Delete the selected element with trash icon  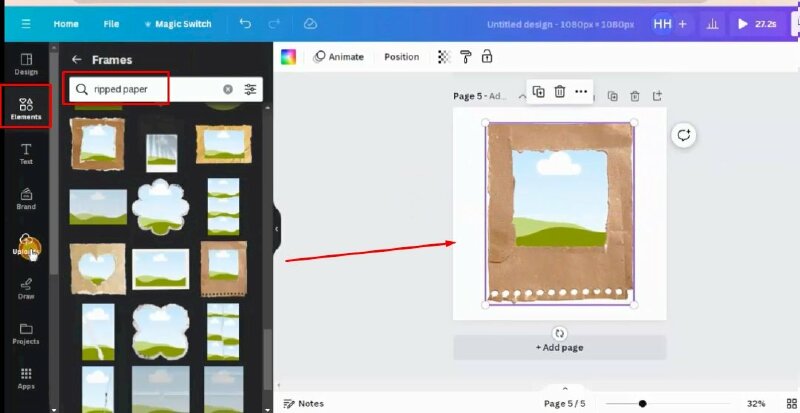tap(560, 91)
